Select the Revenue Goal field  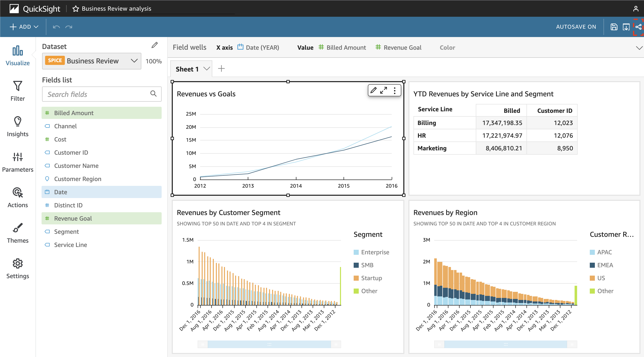(x=102, y=218)
